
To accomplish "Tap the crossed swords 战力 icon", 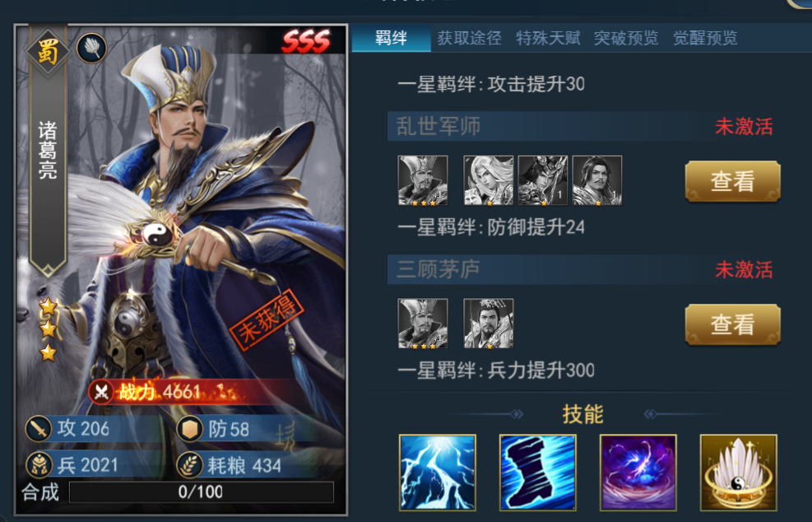I will click(x=101, y=392).
